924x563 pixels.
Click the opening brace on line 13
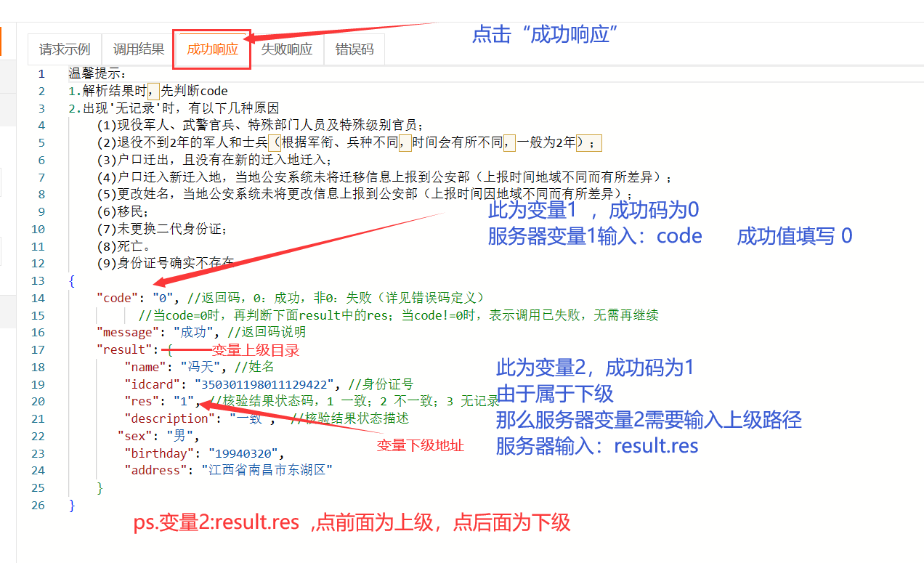71,281
